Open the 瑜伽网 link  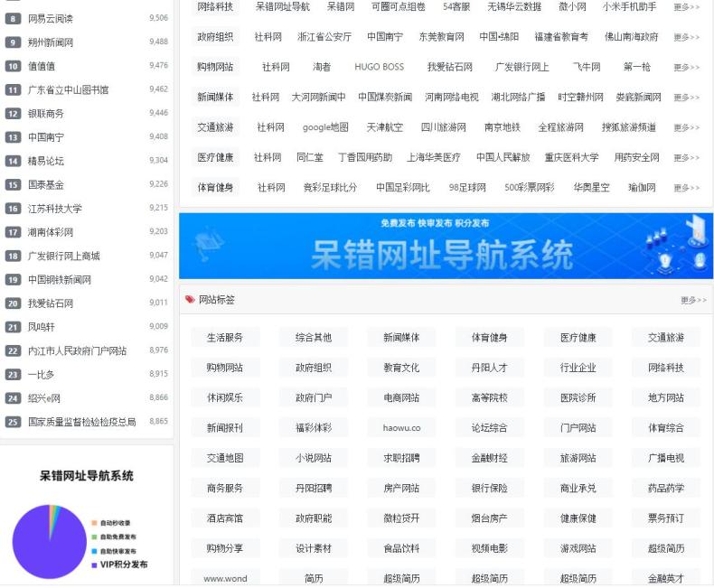(x=642, y=188)
